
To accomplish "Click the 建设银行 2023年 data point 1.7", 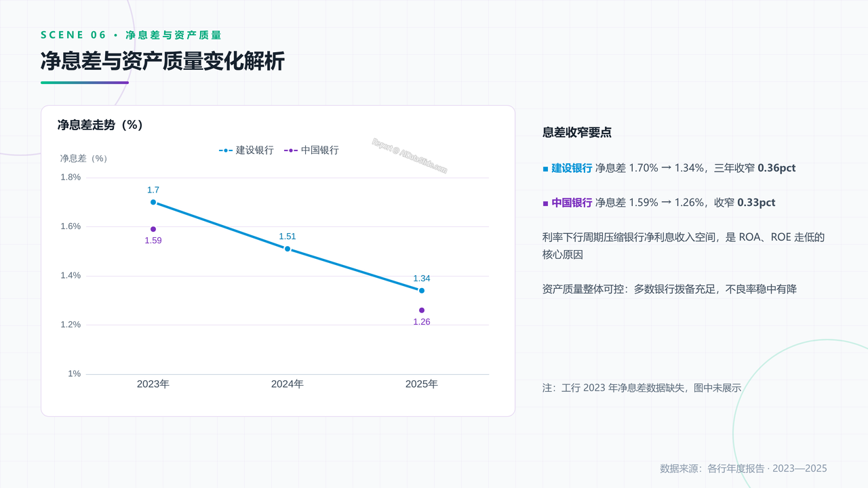I will [153, 202].
